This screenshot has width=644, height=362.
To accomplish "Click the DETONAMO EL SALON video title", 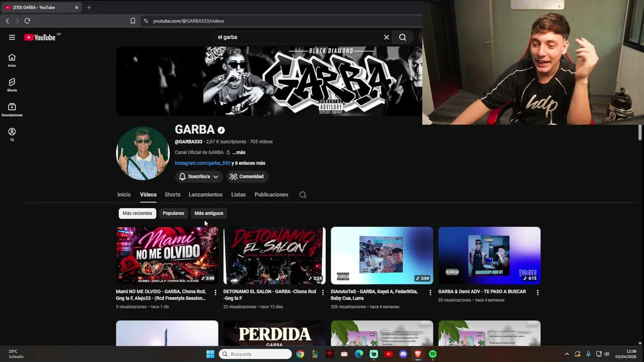I will pyautogui.click(x=270, y=295).
